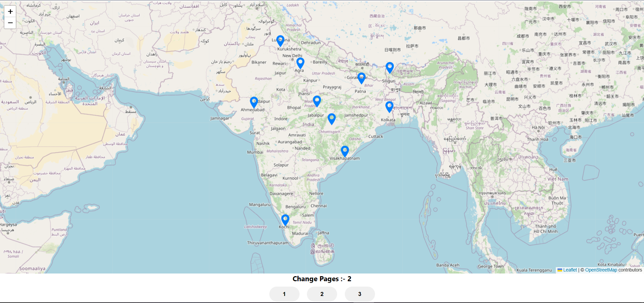Viewport: 644px width, 303px height.
Task: Switch to page 1
Action: tap(284, 294)
